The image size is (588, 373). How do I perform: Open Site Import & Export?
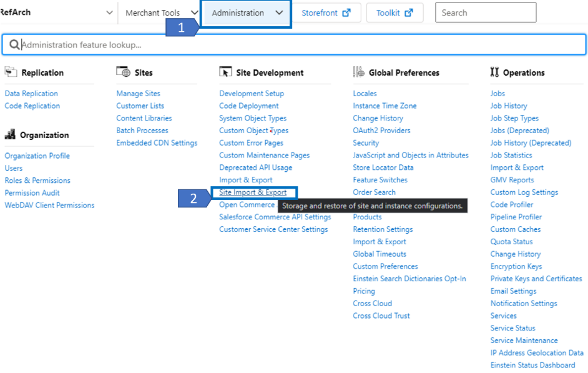pos(253,192)
